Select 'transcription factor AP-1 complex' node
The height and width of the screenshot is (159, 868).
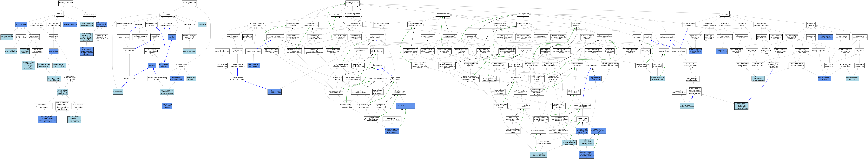click(x=167, y=106)
